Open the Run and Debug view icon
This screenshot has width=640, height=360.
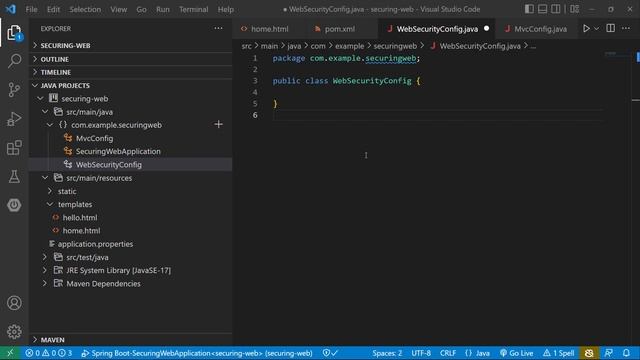click(14, 119)
